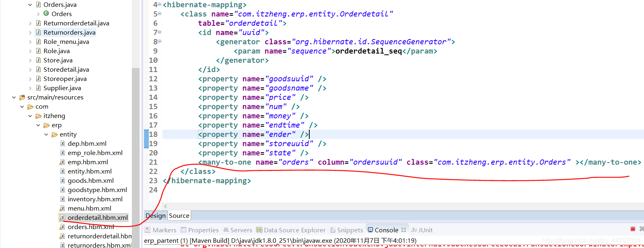Select the Storedetail.java file icon
The width and height of the screenshot is (644, 248).
click(x=38, y=70)
